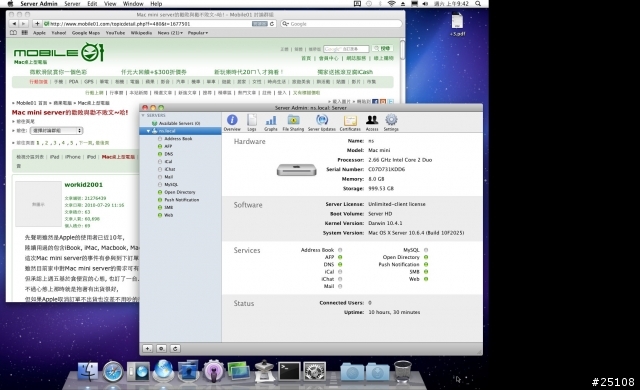This screenshot has height=390, width=640.
Task: Open the Automator-like robot icon in Dock
Action: [x=264, y=371]
